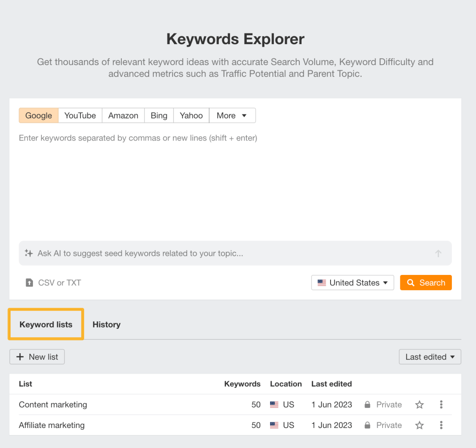476x448 pixels.
Task: Select the YouTube tab
Action: (x=79, y=115)
